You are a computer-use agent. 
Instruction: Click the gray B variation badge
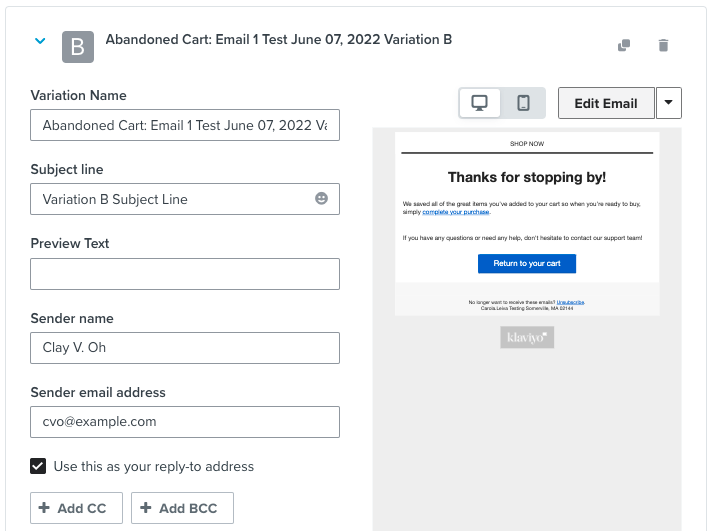point(78,46)
